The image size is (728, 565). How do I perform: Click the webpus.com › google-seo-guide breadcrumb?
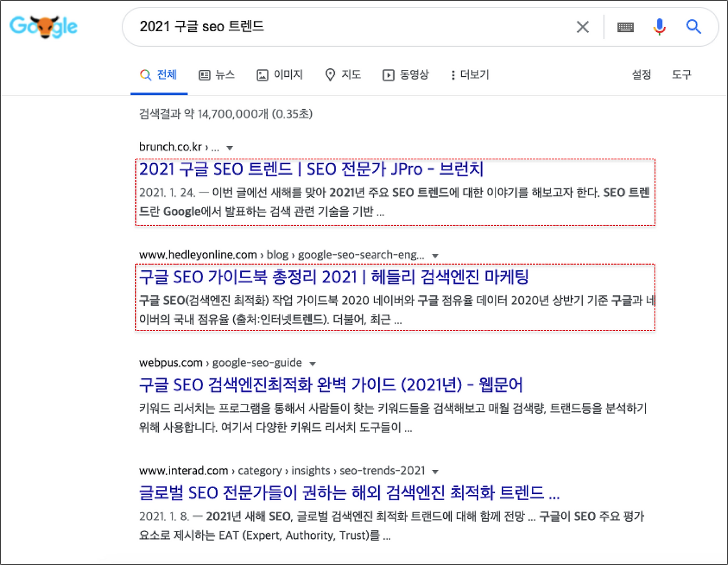click(221, 362)
